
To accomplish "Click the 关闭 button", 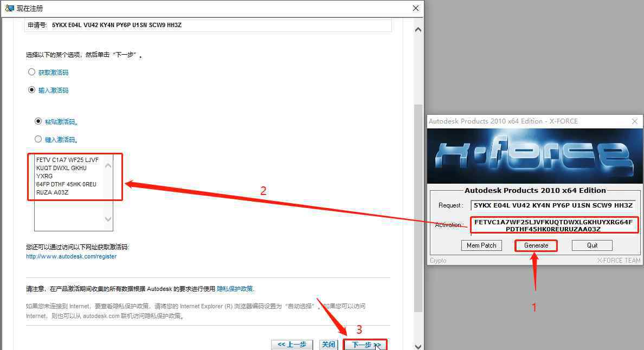I will [x=328, y=345].
